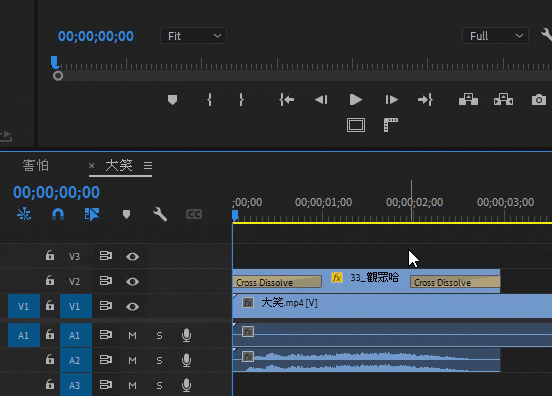Solo the A1 track
The width and height of the screenshot is (552, 396).
(159, 335)
